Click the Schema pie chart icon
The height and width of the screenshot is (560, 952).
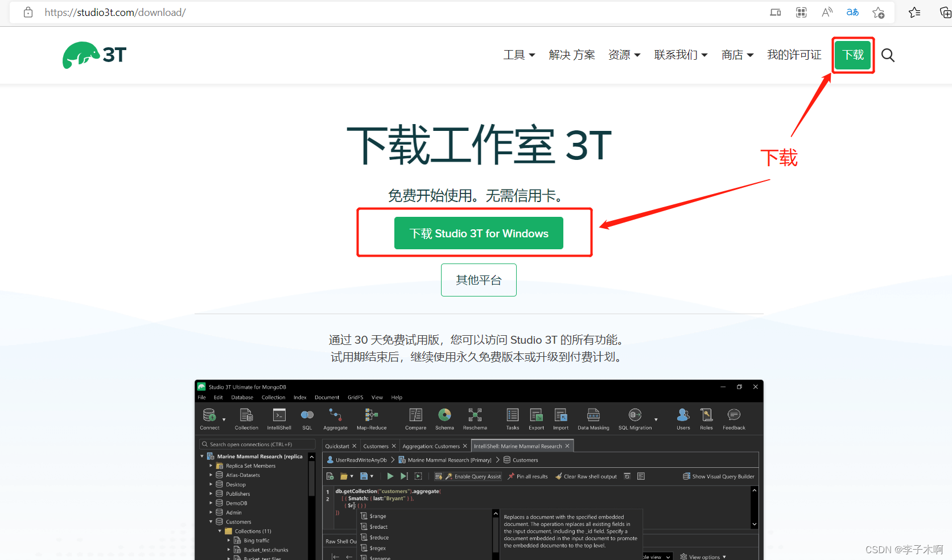tap(444, 415)
